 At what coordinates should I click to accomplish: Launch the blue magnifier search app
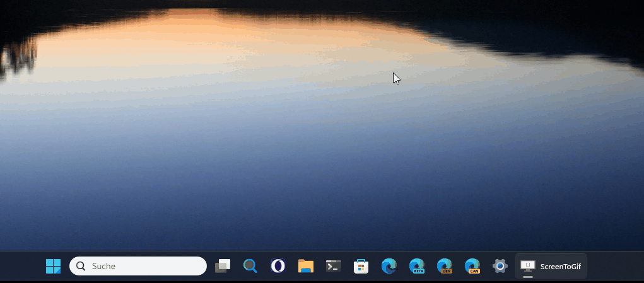click(x=250, y=266)
